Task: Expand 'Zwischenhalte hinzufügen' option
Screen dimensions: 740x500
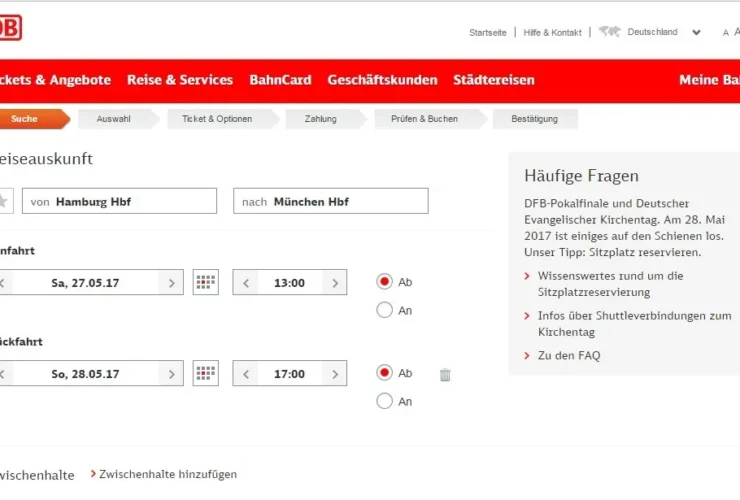Action: click(x=167, y=474)
